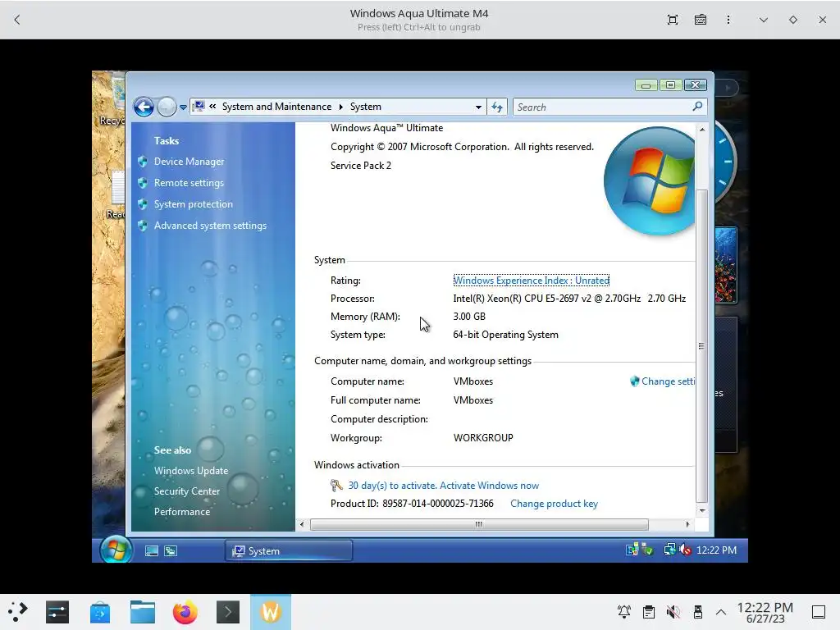Open Konsole terminal from host taskbar

coord(228,612)
